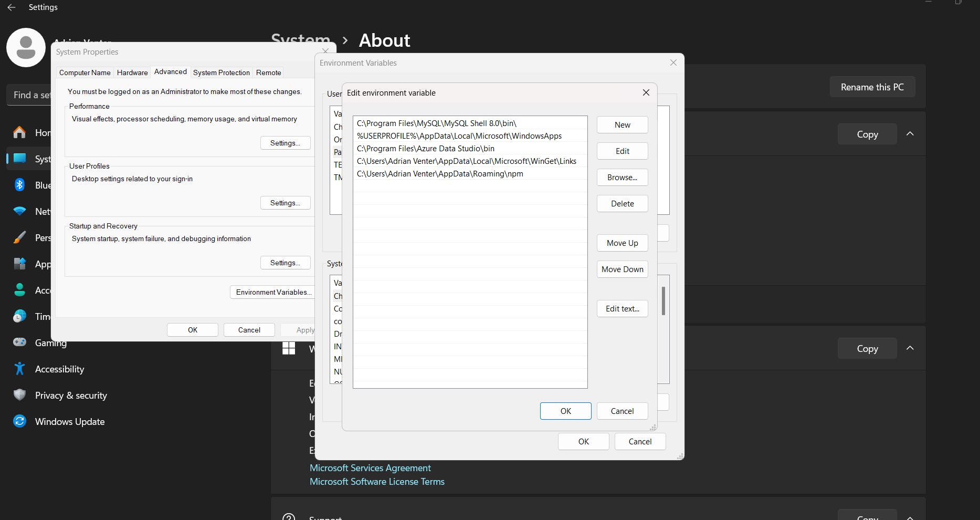Click the Gaming controller icon
Image resolution: width=980 pixels, height=520 pixels.
click(20, 342)
